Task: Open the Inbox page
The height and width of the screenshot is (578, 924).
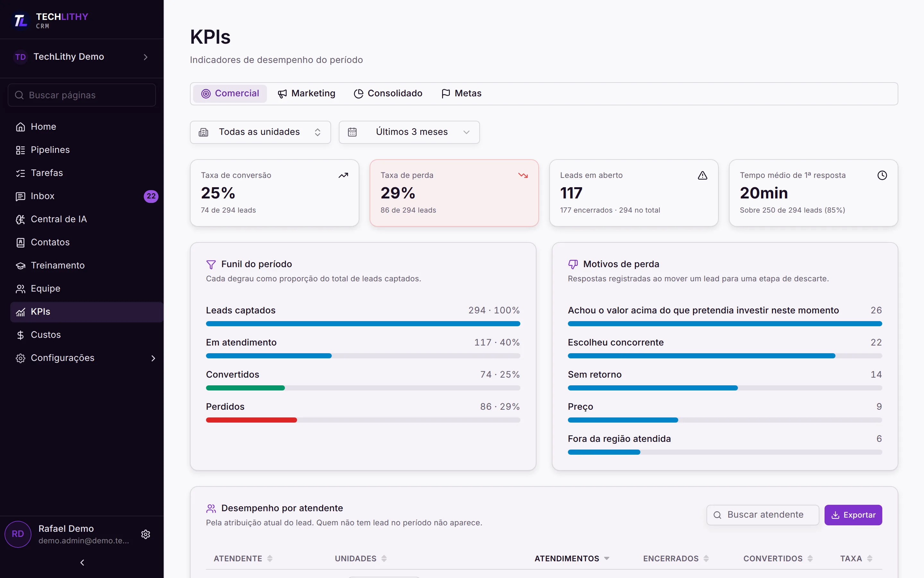Action: (x=87, y=196)
